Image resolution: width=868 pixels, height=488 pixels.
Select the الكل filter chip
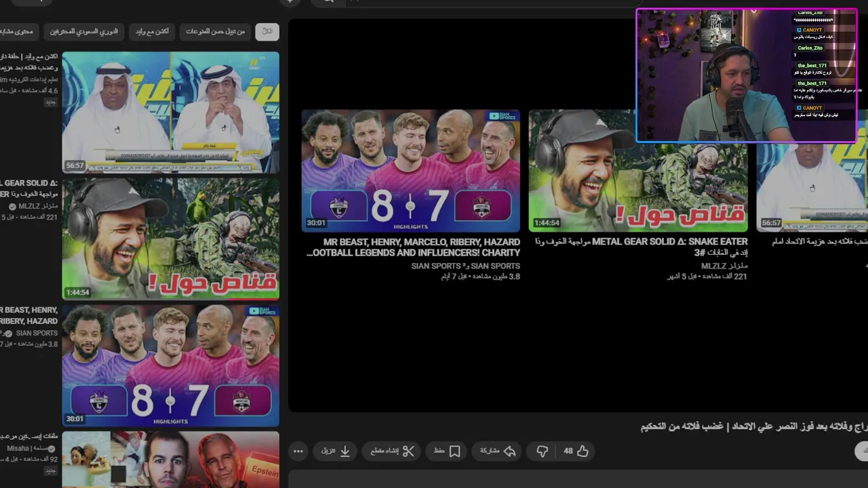pyautogui.click(x=267, y=31)
